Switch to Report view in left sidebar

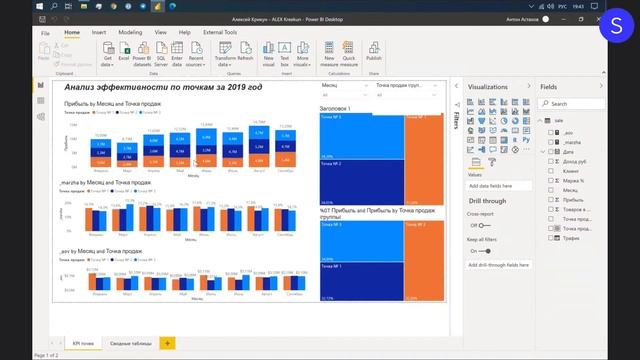[41, 85]
